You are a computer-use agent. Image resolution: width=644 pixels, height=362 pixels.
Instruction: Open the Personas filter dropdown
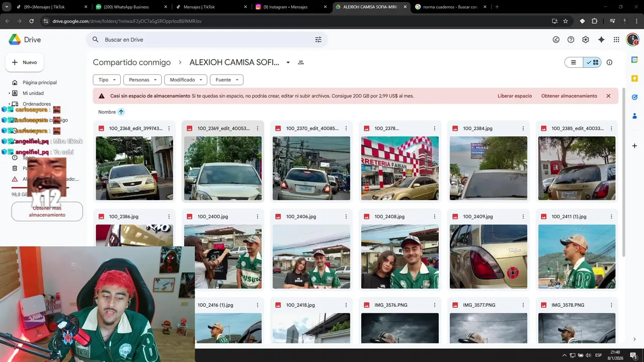tap(142, 80)
